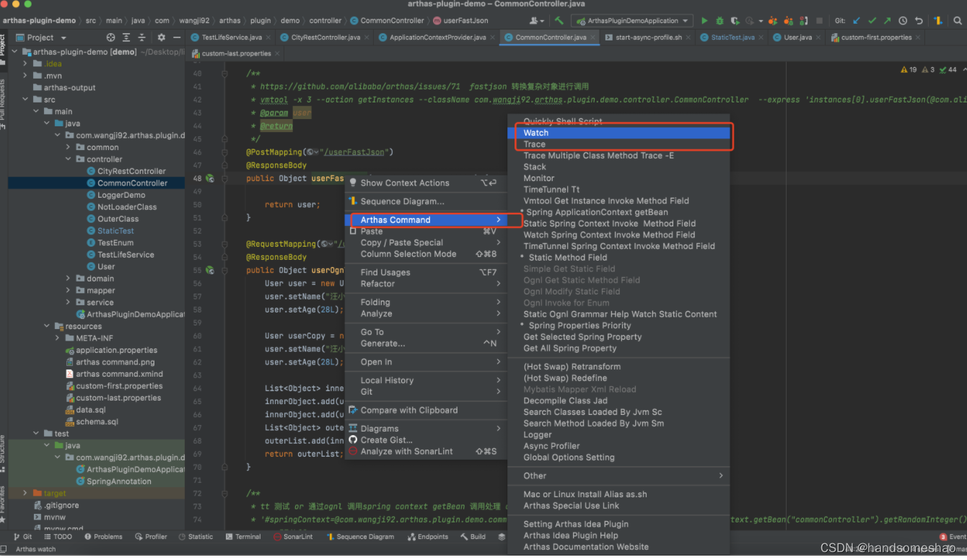Open the Problems tool window

tap(103, 537)
